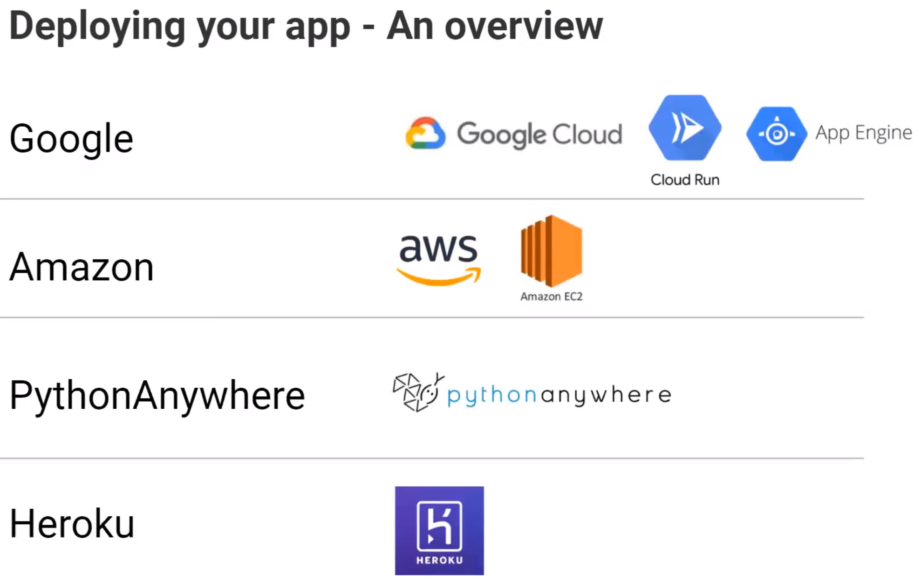
Task: Select the 'Amazon' row heading
Action: 82,267
